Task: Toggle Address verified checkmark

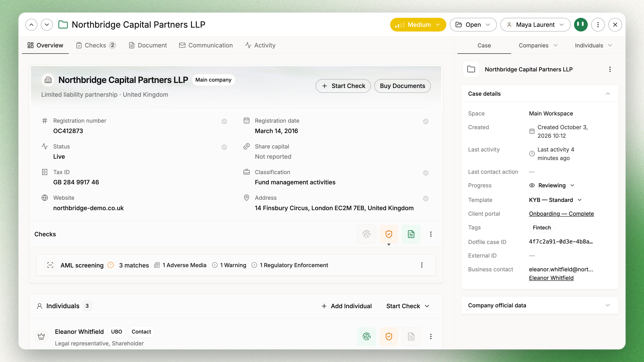Action: (x=426, y=199)
